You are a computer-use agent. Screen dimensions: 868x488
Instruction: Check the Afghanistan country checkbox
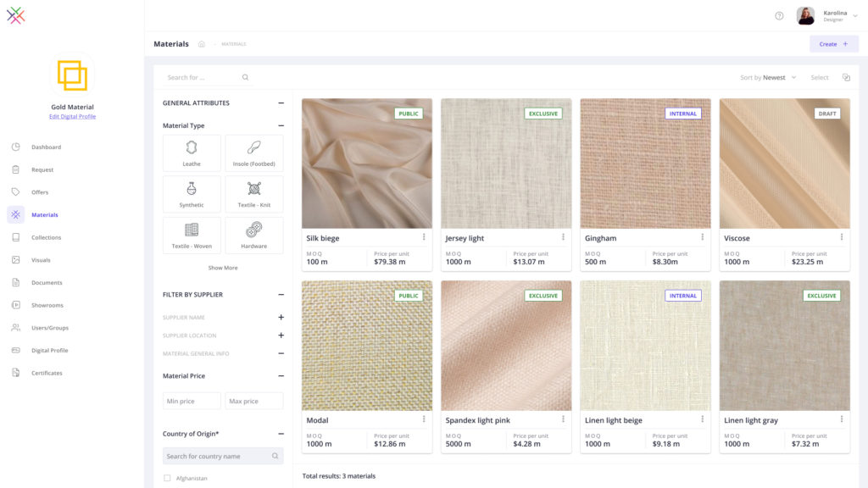tap(167, 478)
